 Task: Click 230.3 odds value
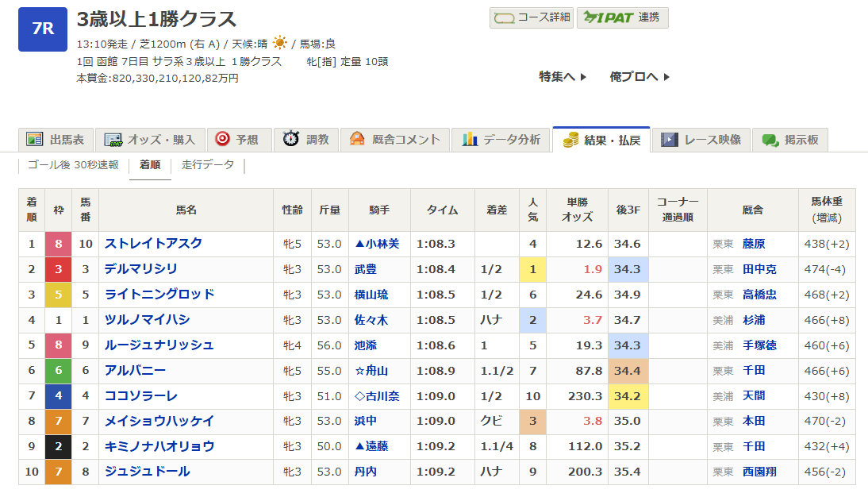(x=585, y=396)
